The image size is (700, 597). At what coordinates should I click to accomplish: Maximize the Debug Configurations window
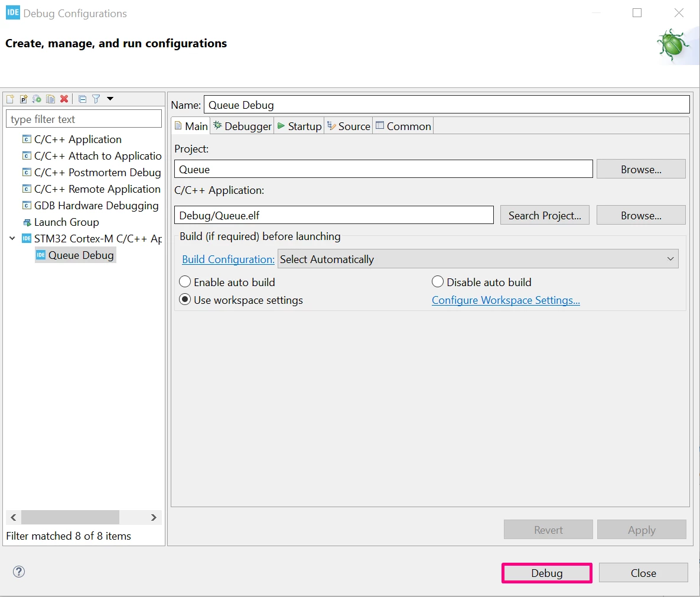coord(637,13)
